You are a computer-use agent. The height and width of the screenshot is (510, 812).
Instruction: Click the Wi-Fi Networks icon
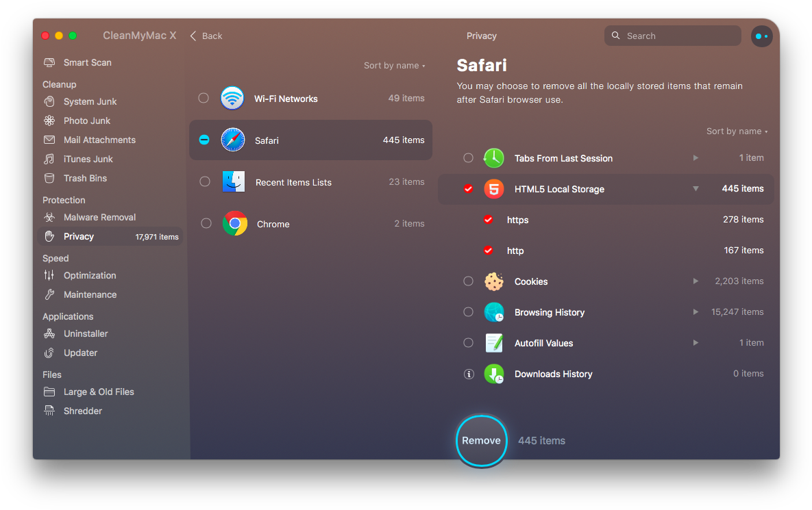tap(232, 98)
